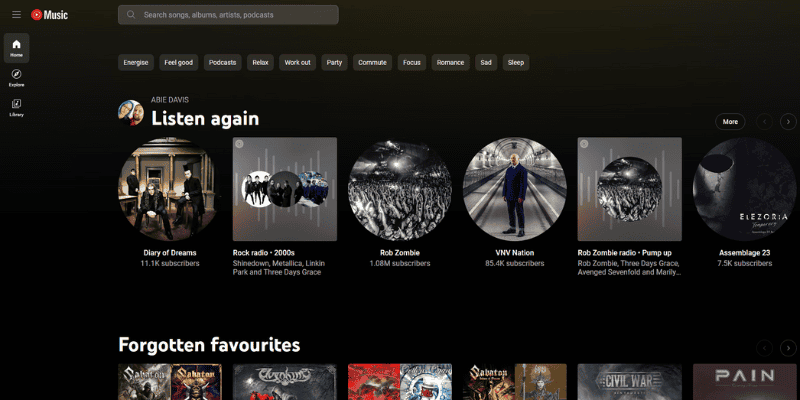Viewport: 800px width, 400px height.
Task: Click the Abie Davis profile avatar
Action: [x=131, y=113]
